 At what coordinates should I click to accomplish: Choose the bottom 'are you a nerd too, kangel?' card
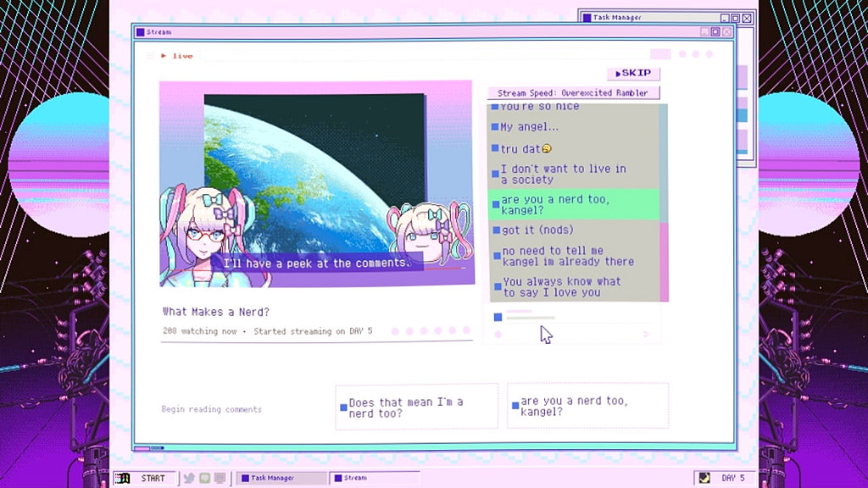[588, 406]
